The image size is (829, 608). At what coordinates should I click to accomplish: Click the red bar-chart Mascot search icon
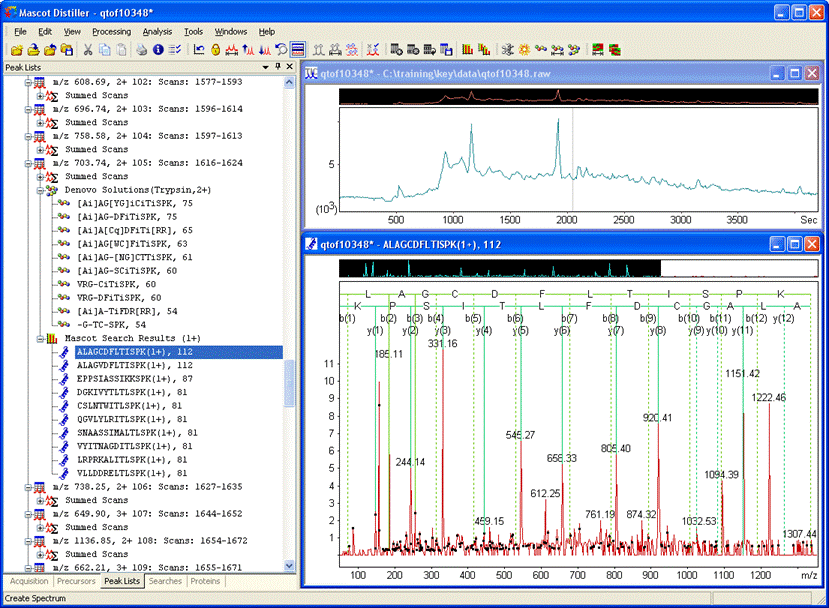(x=467, y=50)
